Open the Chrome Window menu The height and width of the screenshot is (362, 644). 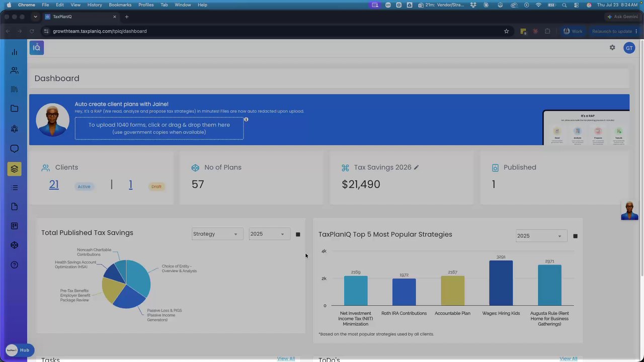pyautogui.click(x=183, y=5)
